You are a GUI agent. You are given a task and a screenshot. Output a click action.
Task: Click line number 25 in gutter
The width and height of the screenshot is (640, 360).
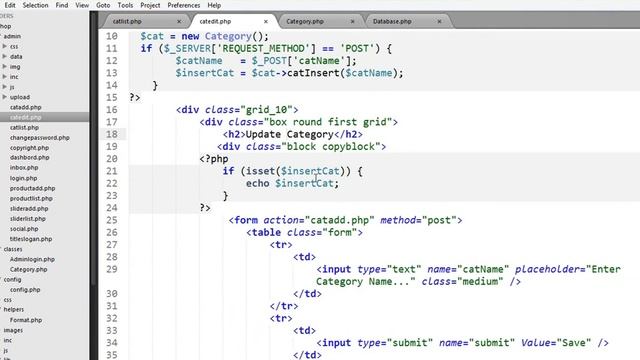click(111, 220)
